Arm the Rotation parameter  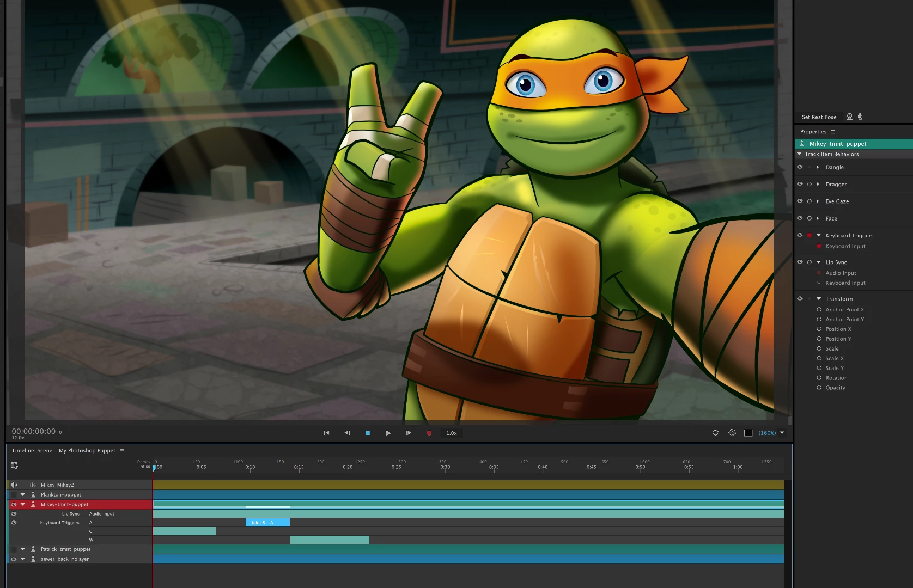tap(819, 378)
